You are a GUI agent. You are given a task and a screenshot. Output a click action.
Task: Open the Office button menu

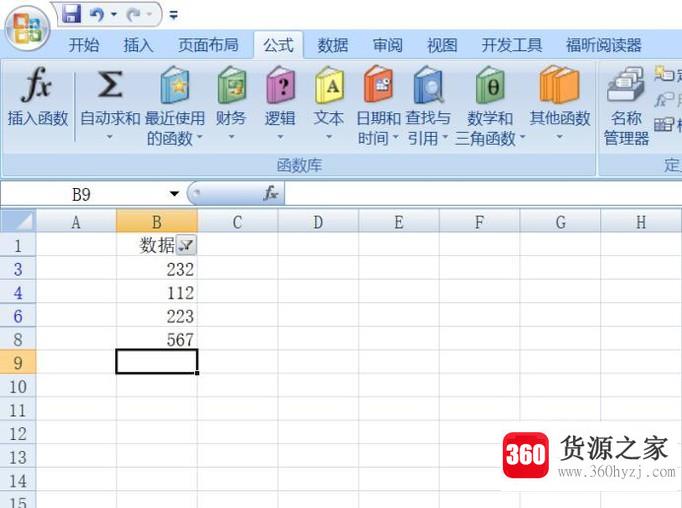pyautogui.click(x=27, y=28)
